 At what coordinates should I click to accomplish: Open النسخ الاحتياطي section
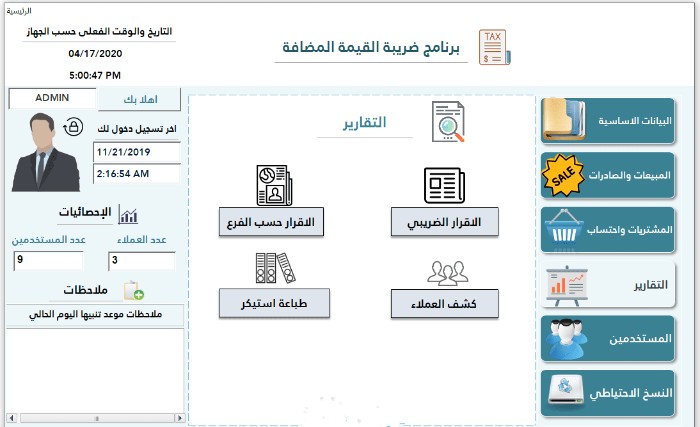608,393
